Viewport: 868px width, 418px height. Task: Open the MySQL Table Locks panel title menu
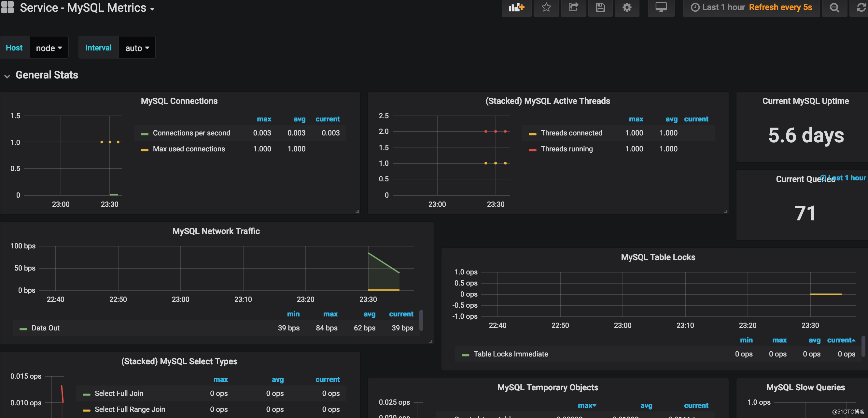(658, 257)
